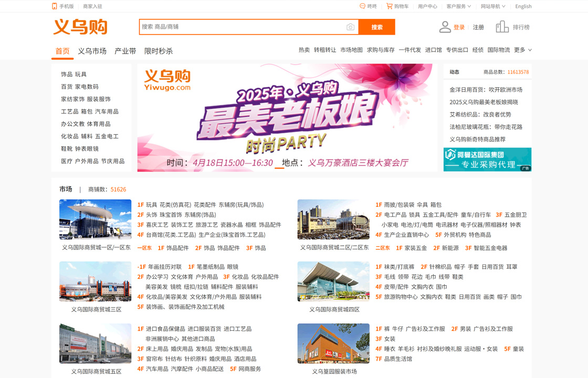The width and height of the screenshot is (588, 378).
Task: Open the 更多 dropdown menu
Action: point(522,50)
